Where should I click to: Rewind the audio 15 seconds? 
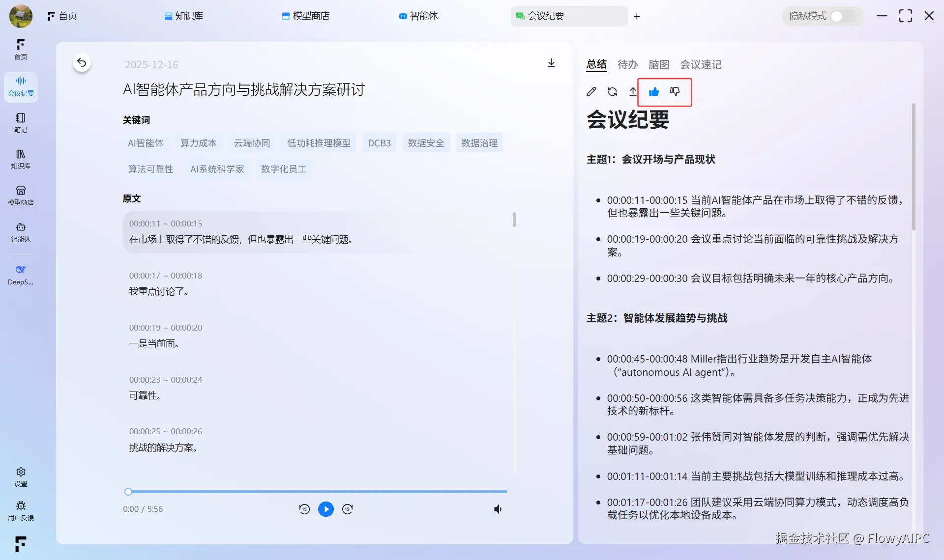[304, 509]
